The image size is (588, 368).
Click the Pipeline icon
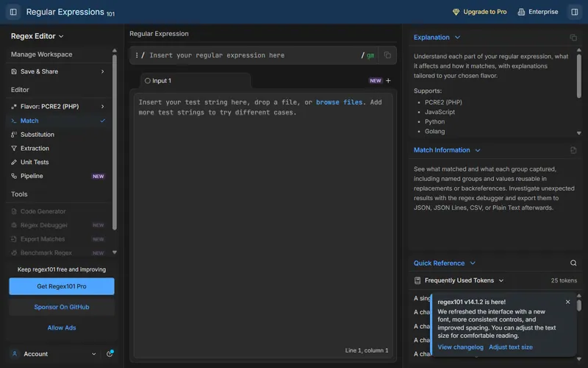click(x=14, y=176)
